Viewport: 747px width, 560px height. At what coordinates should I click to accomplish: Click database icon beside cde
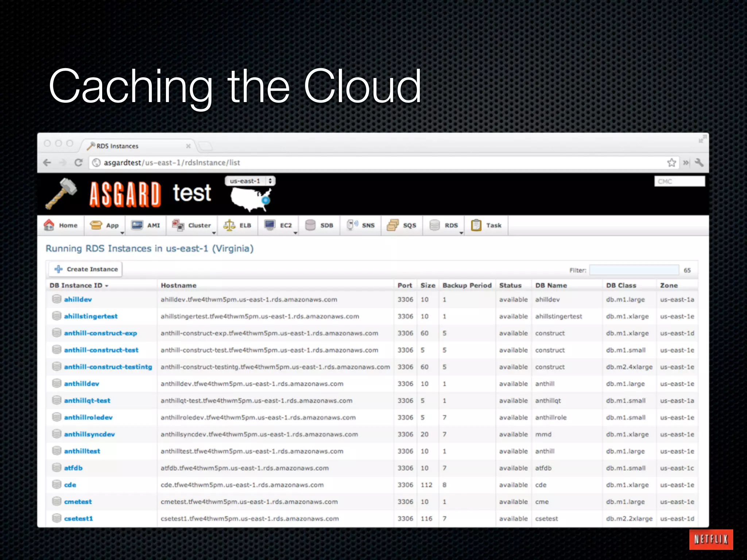[x=57, y=484]
